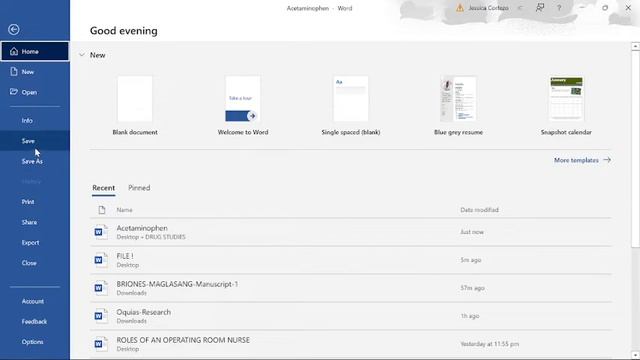The height and width of the screenshot is (360, 640).
Task: Click the New page icon in sidebar
Action: click(14, 71)
